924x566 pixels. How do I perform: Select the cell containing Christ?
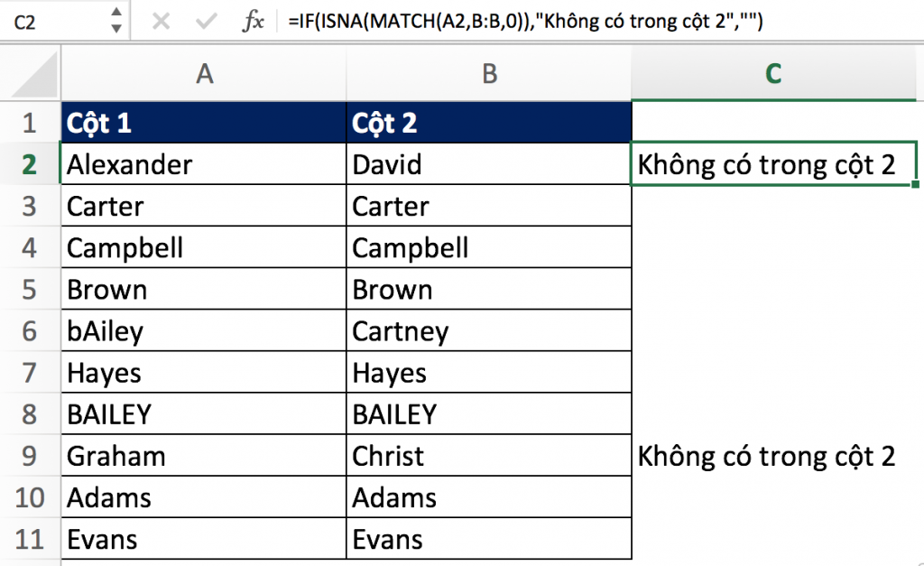coord(489,456)
